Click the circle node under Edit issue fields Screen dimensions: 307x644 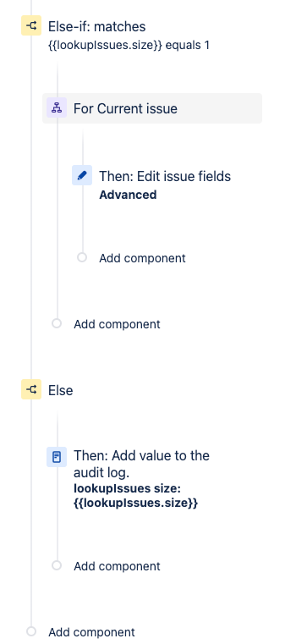click(82, 257)
